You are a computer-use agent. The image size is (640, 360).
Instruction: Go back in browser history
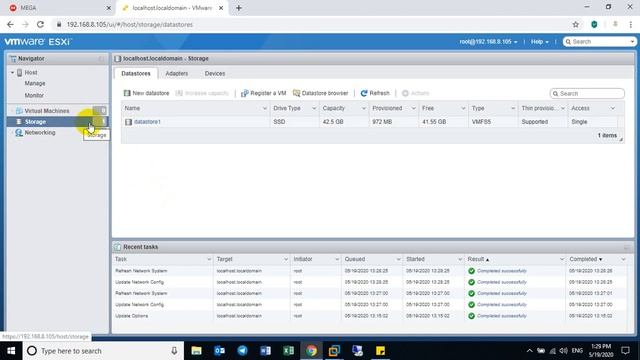tap(10, 24)
